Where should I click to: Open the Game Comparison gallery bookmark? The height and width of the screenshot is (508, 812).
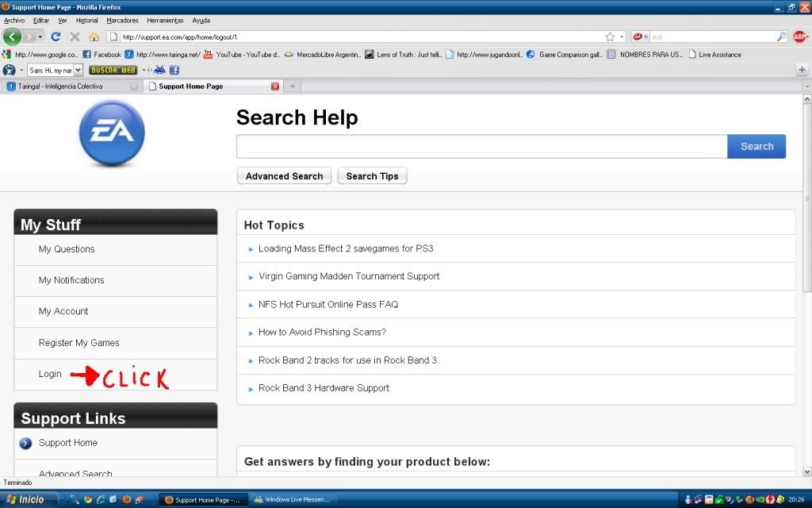point(565,55)
